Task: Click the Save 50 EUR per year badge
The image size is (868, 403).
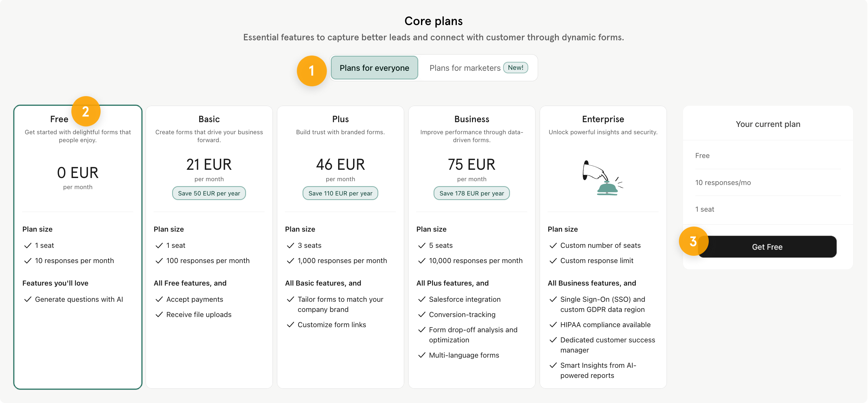Action: pyautogui.click(x=209, y=193)
